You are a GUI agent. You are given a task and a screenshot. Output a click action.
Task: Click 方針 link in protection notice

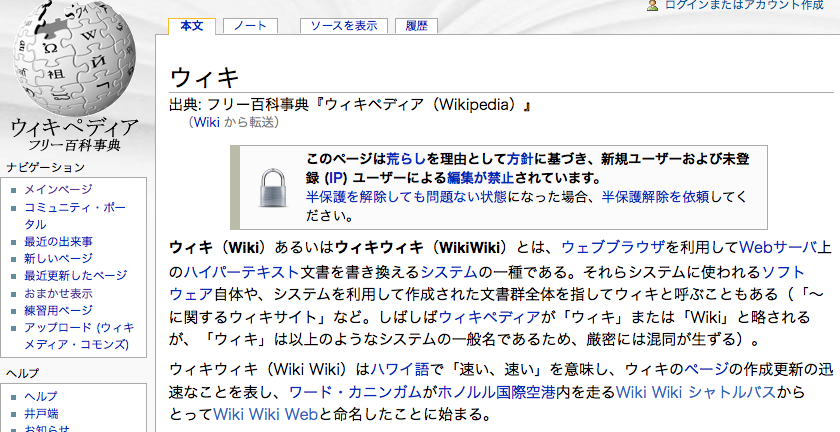coord(520,159)
